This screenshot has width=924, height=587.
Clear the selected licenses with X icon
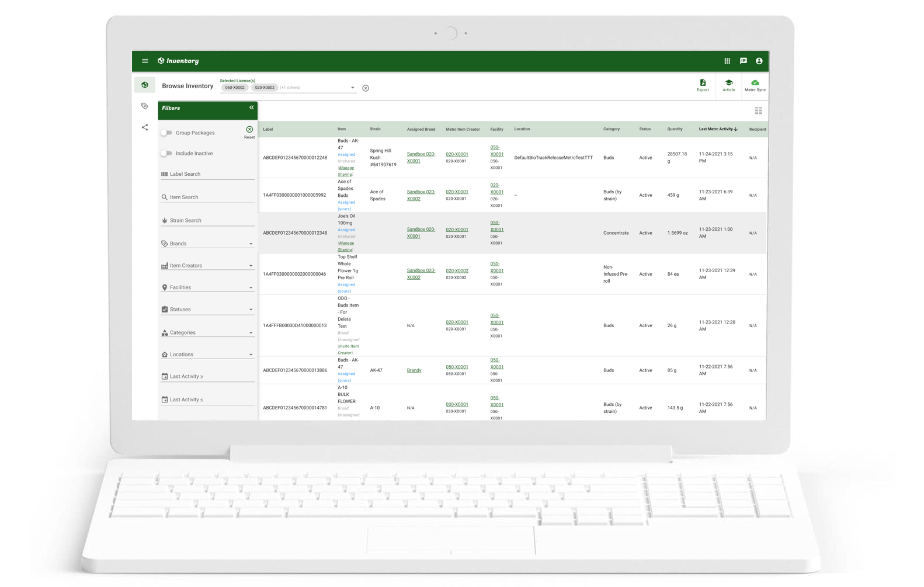tap(366, 88)
